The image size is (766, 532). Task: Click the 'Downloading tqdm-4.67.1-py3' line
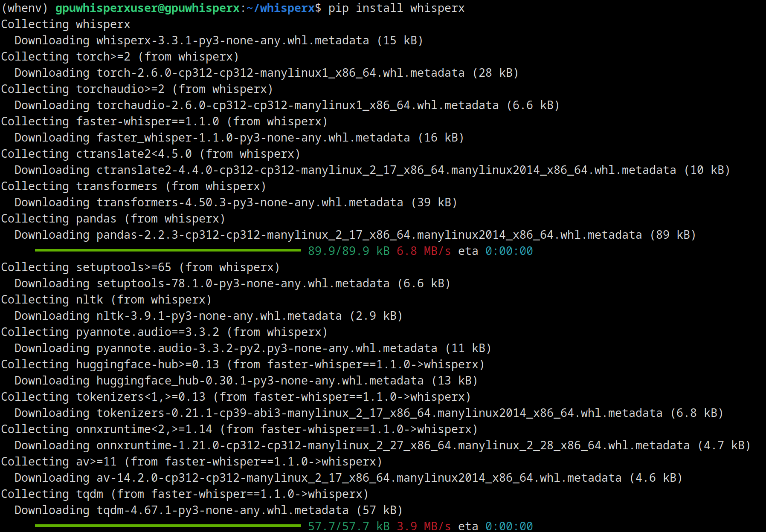209,510
